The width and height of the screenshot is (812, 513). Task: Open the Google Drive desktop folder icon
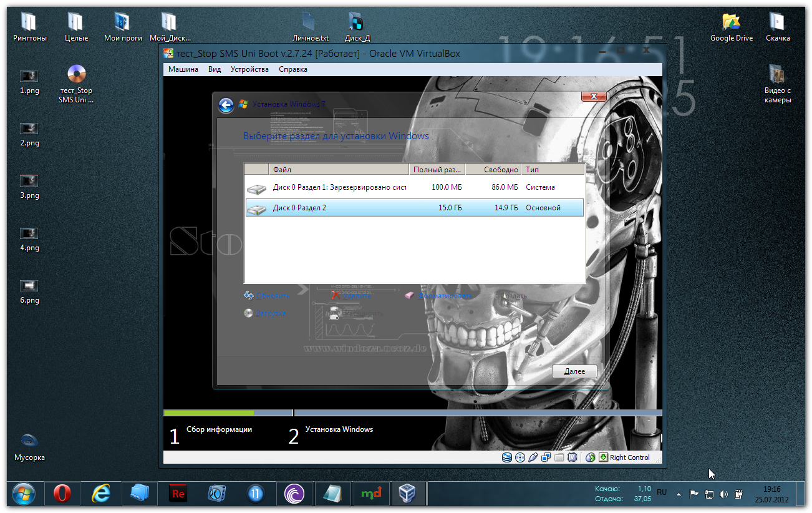[x=731, y=26]
